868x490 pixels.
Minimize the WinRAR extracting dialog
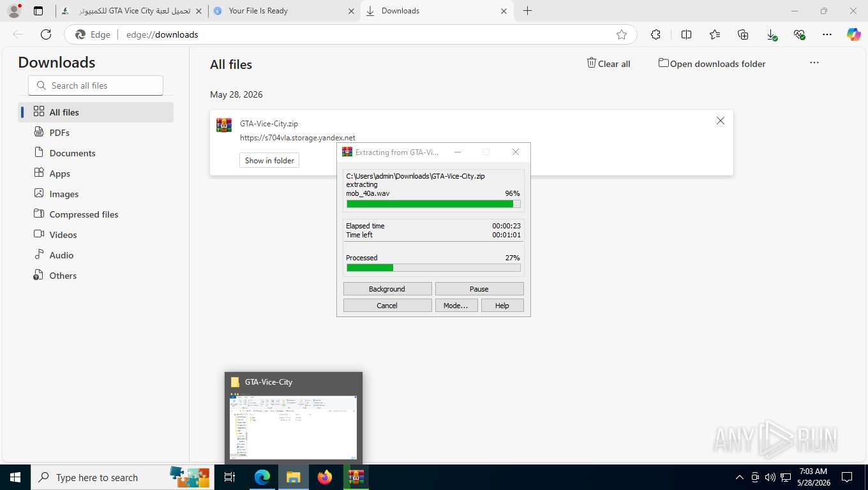[458, 152]
